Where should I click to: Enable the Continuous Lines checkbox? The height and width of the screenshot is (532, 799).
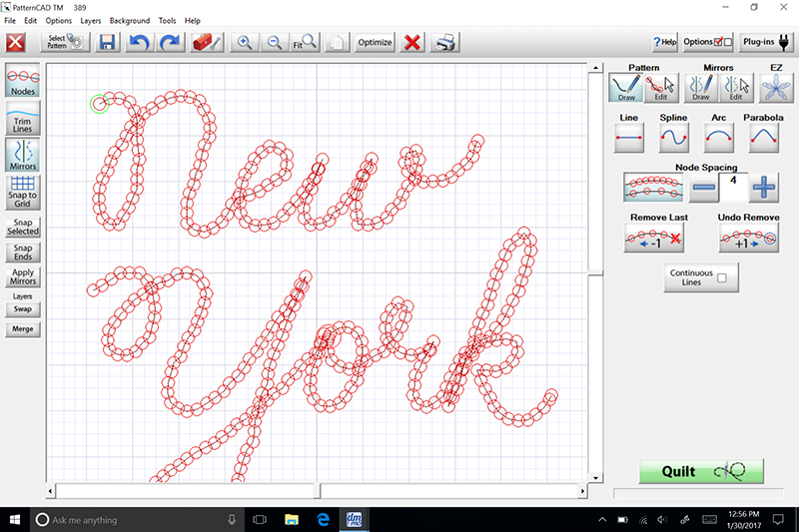(x=721, y=280)
